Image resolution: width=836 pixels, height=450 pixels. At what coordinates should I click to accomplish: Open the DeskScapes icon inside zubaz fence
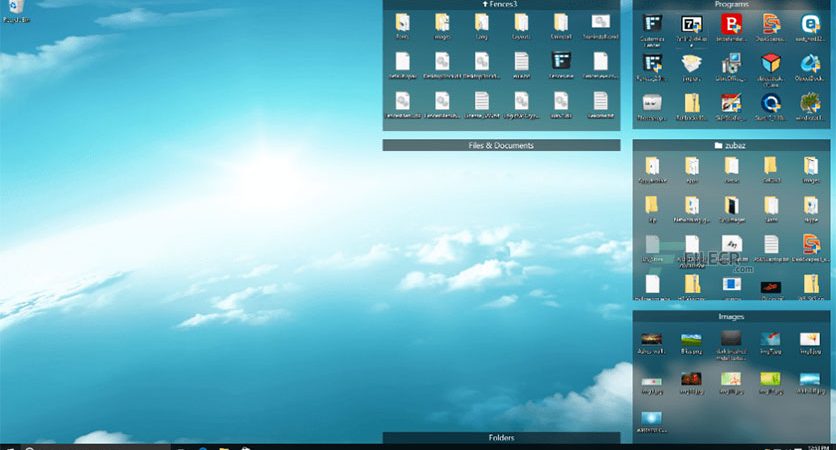pyautogui.click(x=810, y=248)
